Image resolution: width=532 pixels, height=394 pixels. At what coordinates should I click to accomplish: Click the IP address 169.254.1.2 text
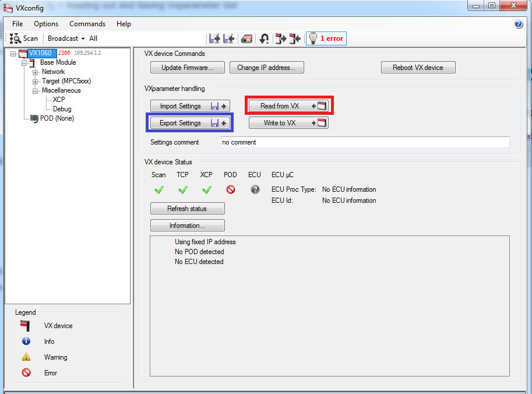point(87,53)
